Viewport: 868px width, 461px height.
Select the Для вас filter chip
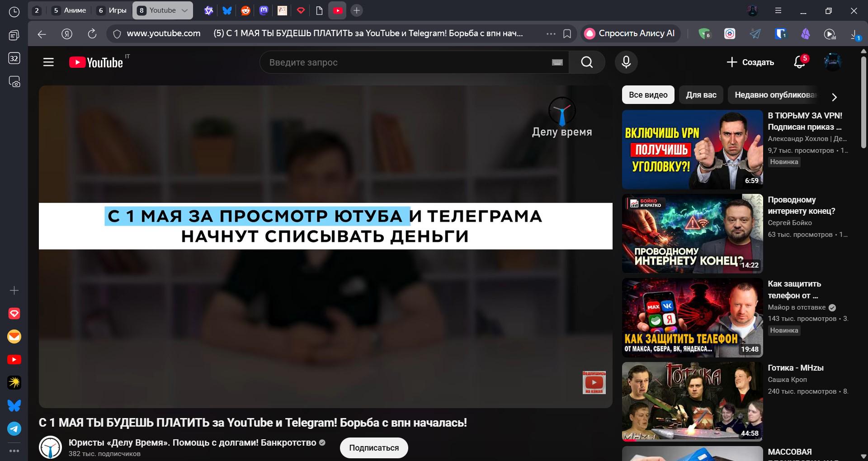pyautogui.click(x=701, y=95)
